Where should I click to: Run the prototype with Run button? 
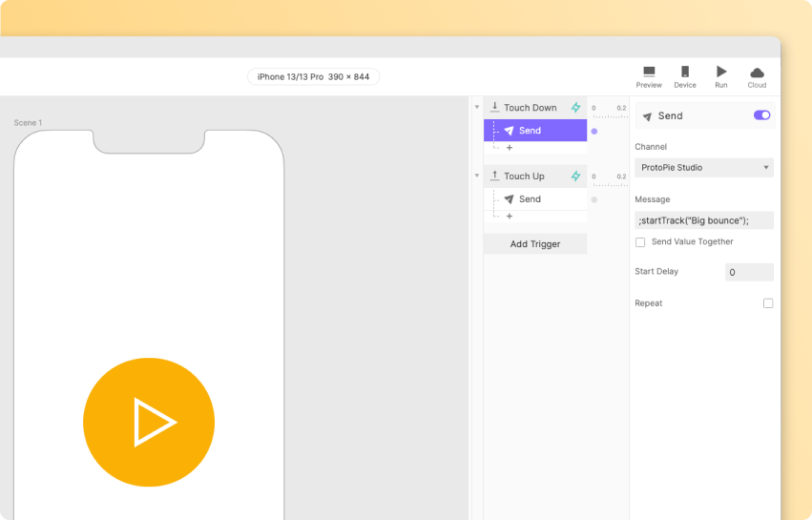(x=720, y=77)
